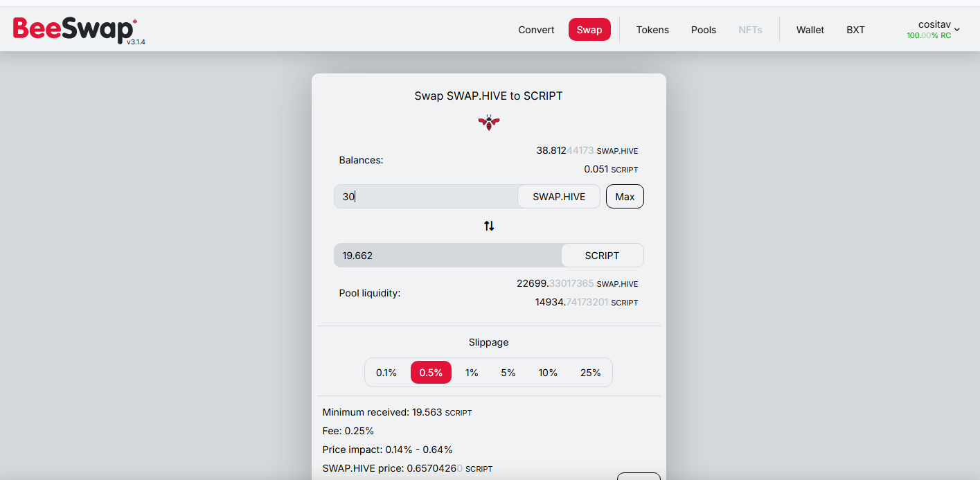Set slippage to 5%
This screenshot has width=980, height=480.
tap(508, 373)
